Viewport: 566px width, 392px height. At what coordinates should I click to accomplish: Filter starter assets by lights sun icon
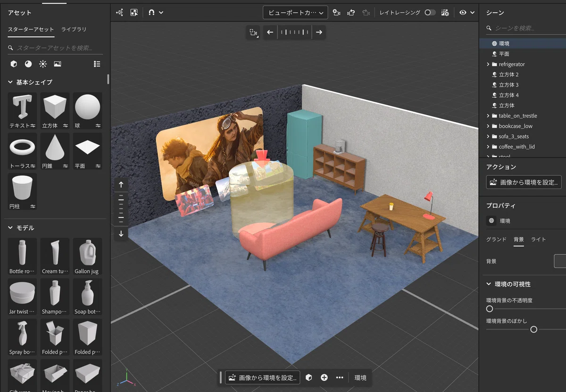pyautogui.click(x=43, y=64)
